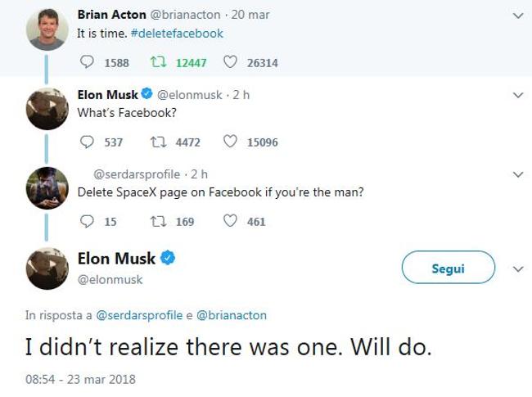Click Elon Musk's large avatar on the main tweet
The image size is (532, 397).
pyautogui.click(x=47, y=268)
